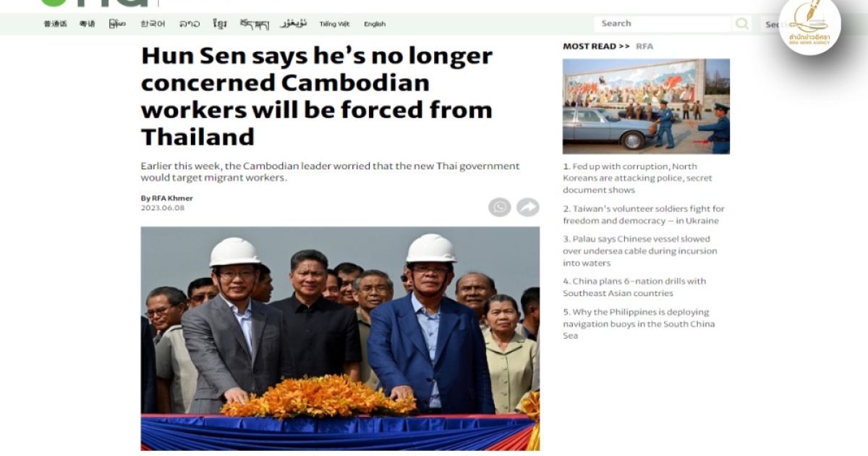Open China 6-nation drills story

pos(635,287)
